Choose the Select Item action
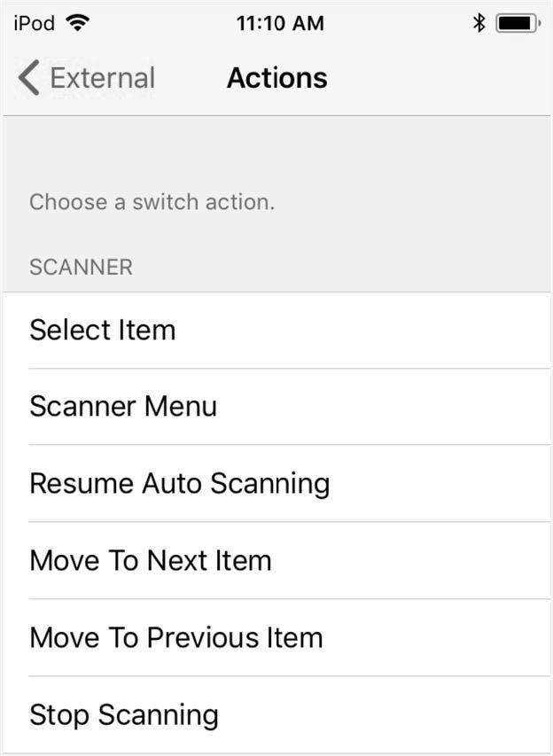The width and height of the screenshot is (553, 756). 276,331
